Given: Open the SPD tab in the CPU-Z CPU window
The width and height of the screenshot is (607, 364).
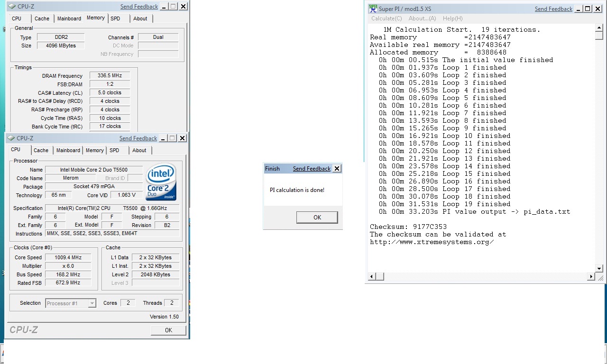Looking at the screenshot, I should pos(114,150).
